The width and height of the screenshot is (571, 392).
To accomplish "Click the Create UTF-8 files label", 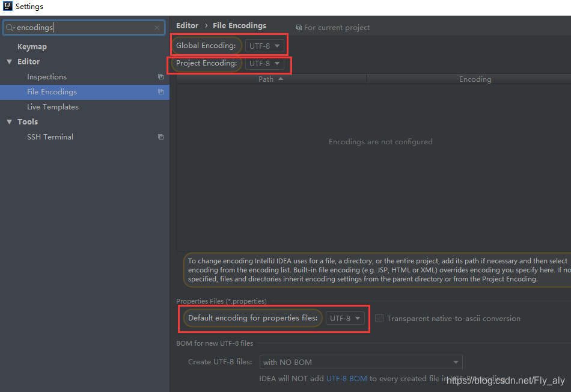I will coord(220,362).
